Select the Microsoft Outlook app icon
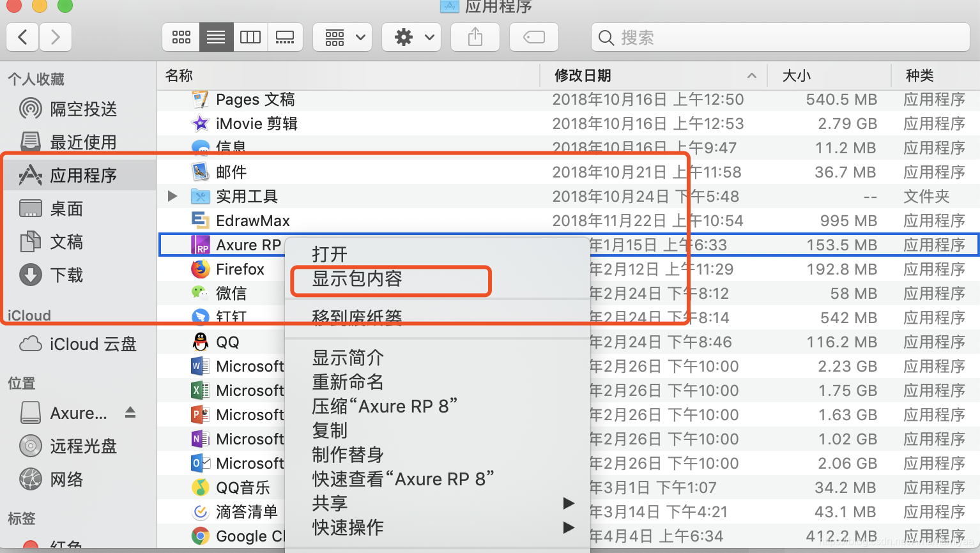980x553 pixels. coord(201,463)
